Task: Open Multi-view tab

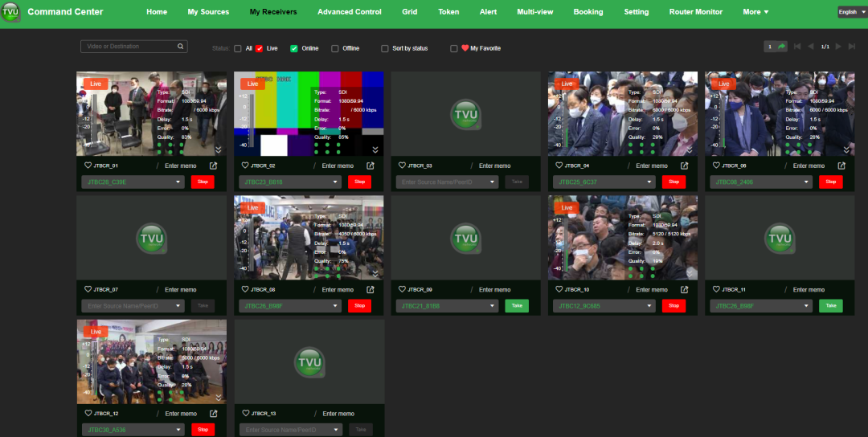Action: pyautogui.click(x=534, y=11)
